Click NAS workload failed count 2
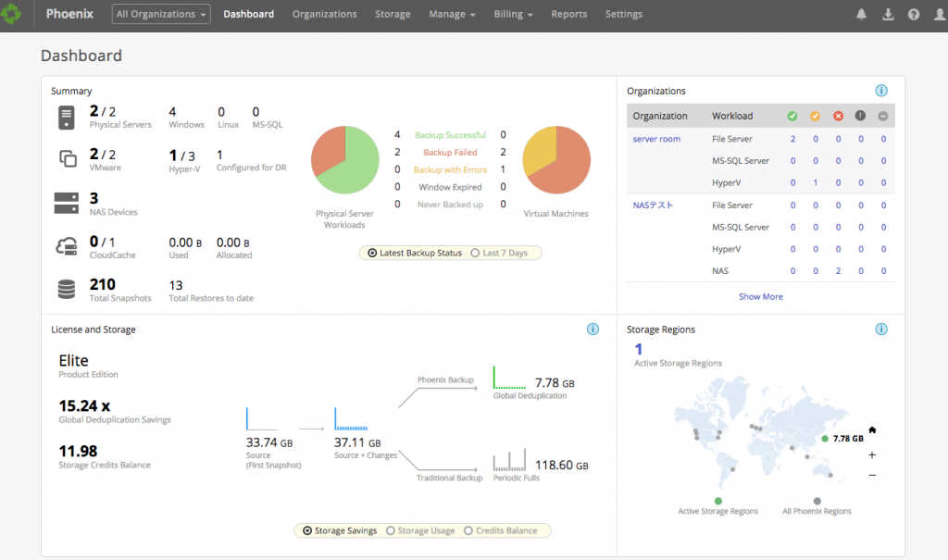 point(838,271)
